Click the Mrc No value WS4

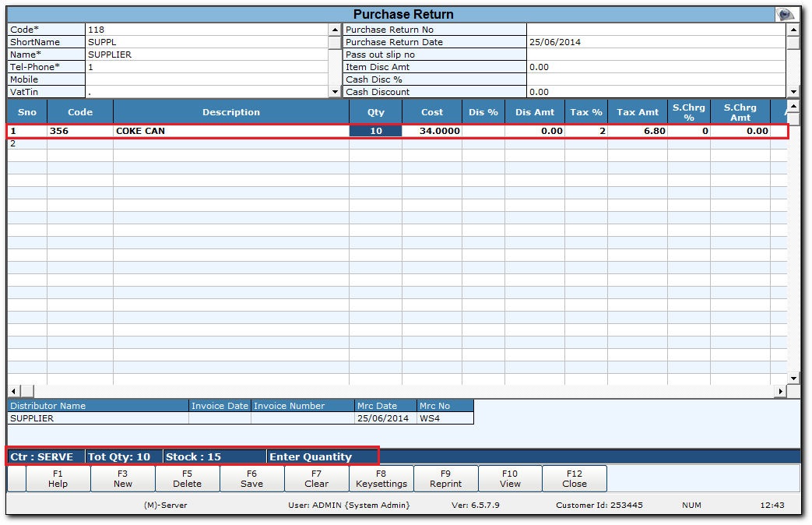(445, 418)
